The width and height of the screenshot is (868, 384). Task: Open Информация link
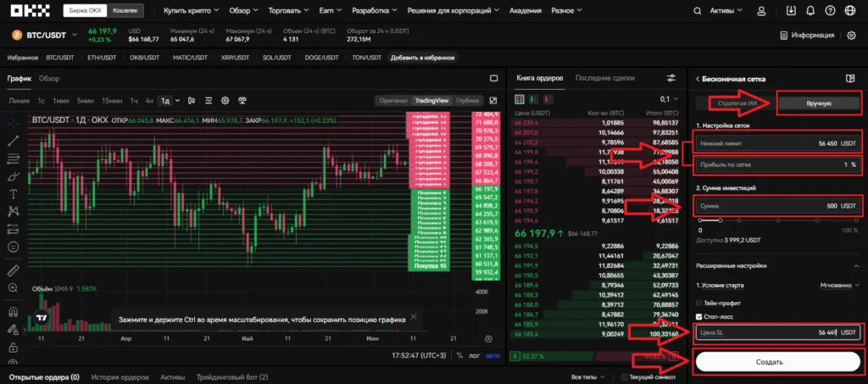pos(807,36)
